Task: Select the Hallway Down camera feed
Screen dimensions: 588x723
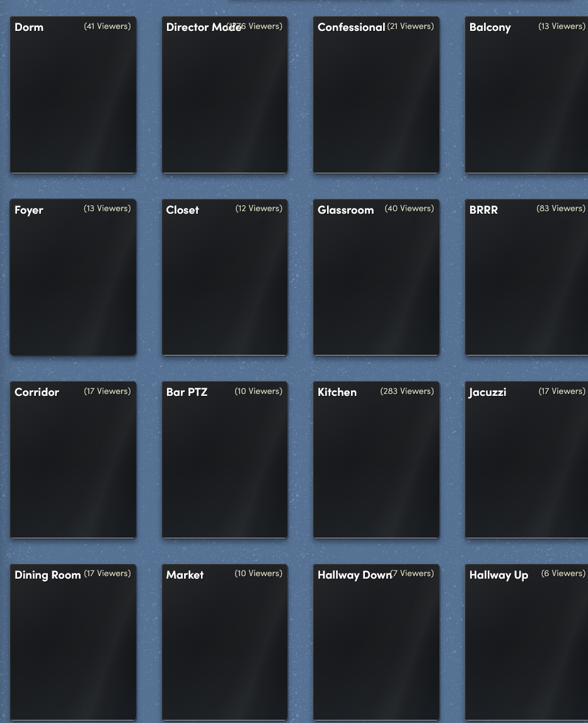Action: pyautogui.click(x=376, y=642)
